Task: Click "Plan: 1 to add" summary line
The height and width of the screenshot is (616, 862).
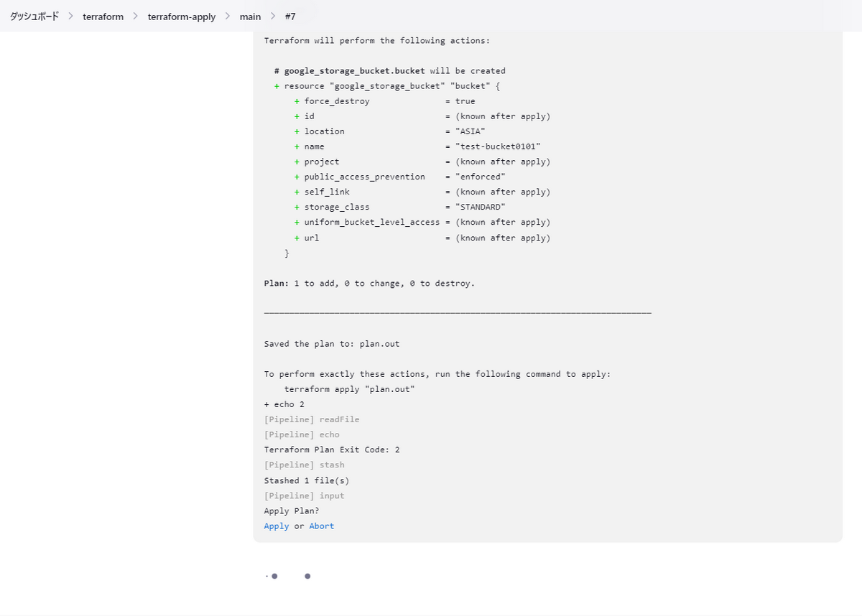Action: pos(369,284)
